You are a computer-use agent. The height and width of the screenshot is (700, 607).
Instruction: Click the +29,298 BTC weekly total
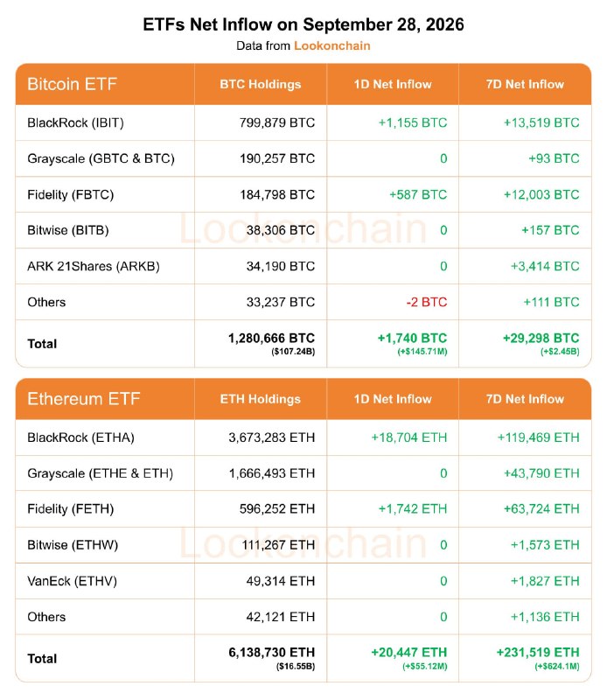pos(541,339)
